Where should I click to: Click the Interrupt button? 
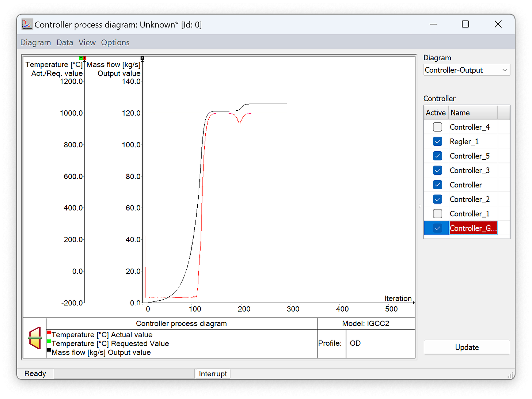pyautogui.click(x=213, y=374)
